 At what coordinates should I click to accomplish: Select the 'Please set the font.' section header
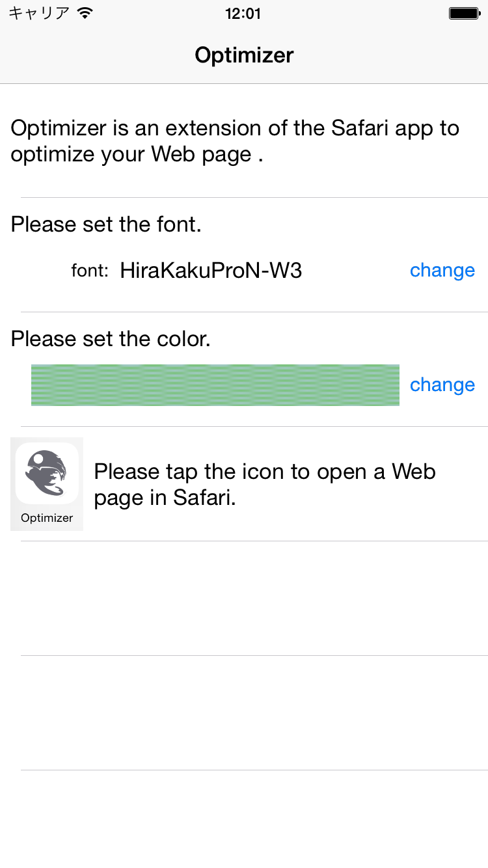coord(106,224)
